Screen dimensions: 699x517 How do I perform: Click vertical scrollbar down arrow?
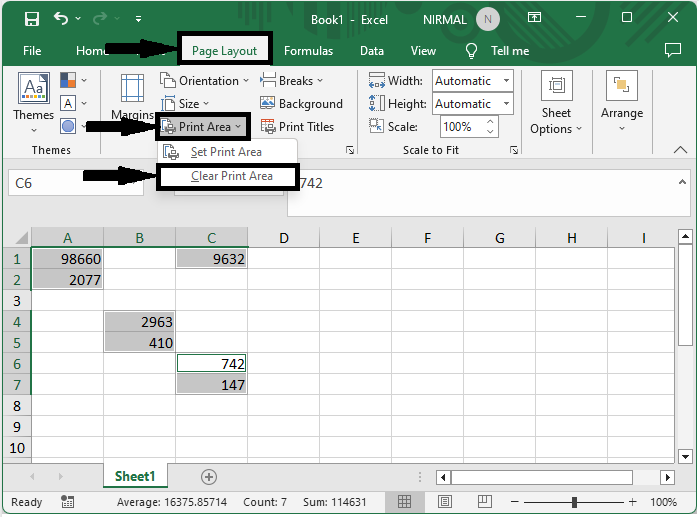click(685, 456)
